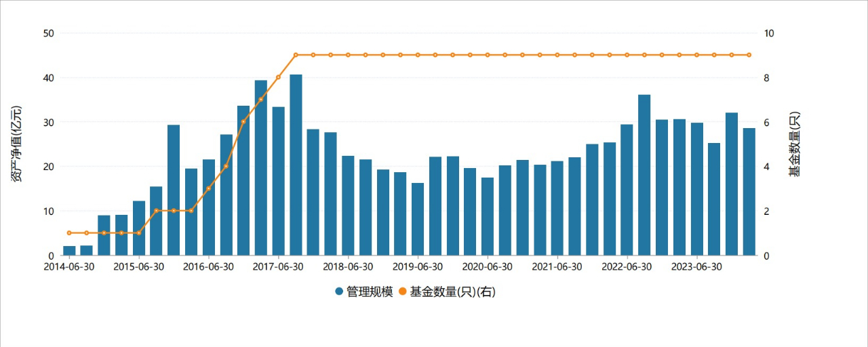The image size is (868, 347).
Task: Toggle the 基金数量(只)(右) legend item
Action: [x=448, y=291]
